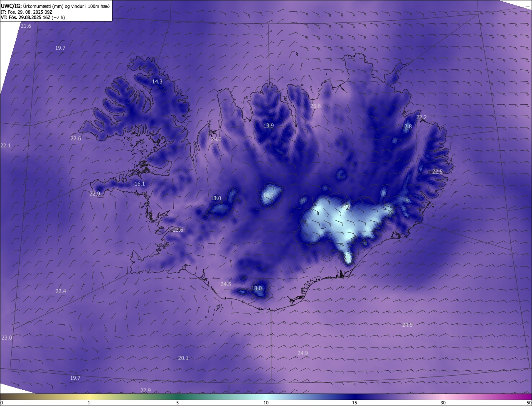
Task: Click the "15" tick on the color scale
Action: [x=355, y=403]
